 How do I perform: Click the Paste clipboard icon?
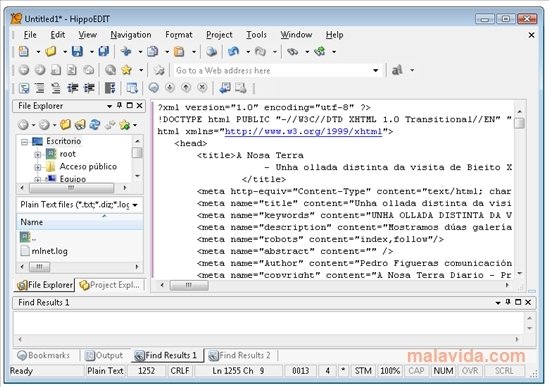pyautogui.click(x=179, y=51)
